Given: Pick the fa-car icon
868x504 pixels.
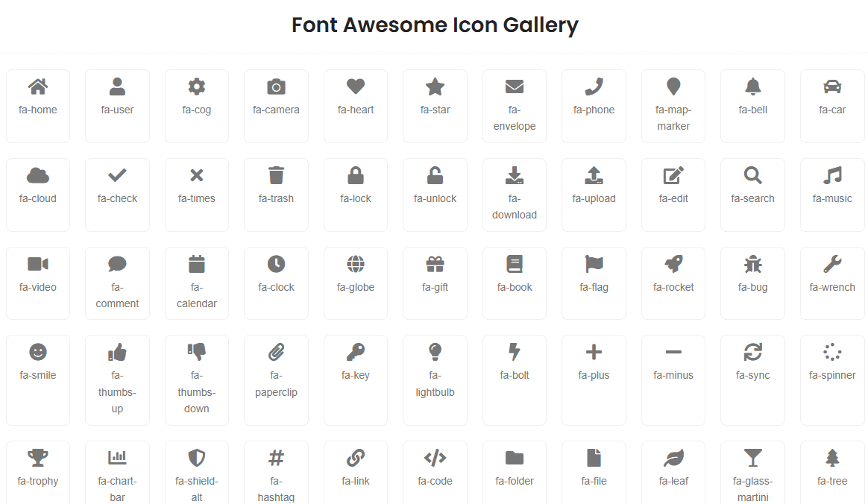Looking at the screenshot, I should [832, 87].
